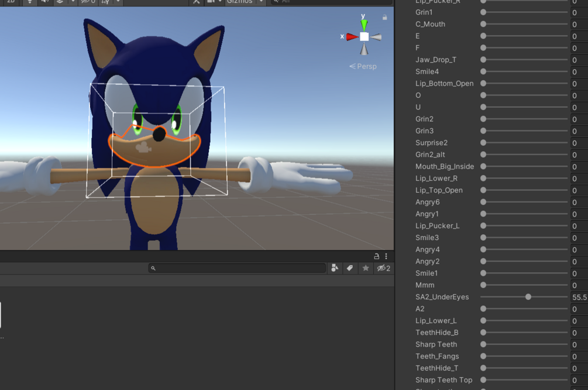Click the Grin2 value field
588x390 pixels.
click(579, 119)
